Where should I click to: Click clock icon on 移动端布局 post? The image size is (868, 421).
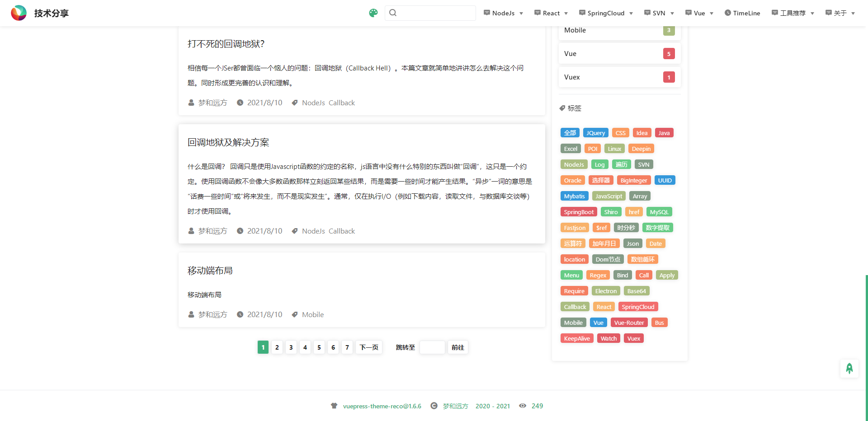[x=240, y=314]
